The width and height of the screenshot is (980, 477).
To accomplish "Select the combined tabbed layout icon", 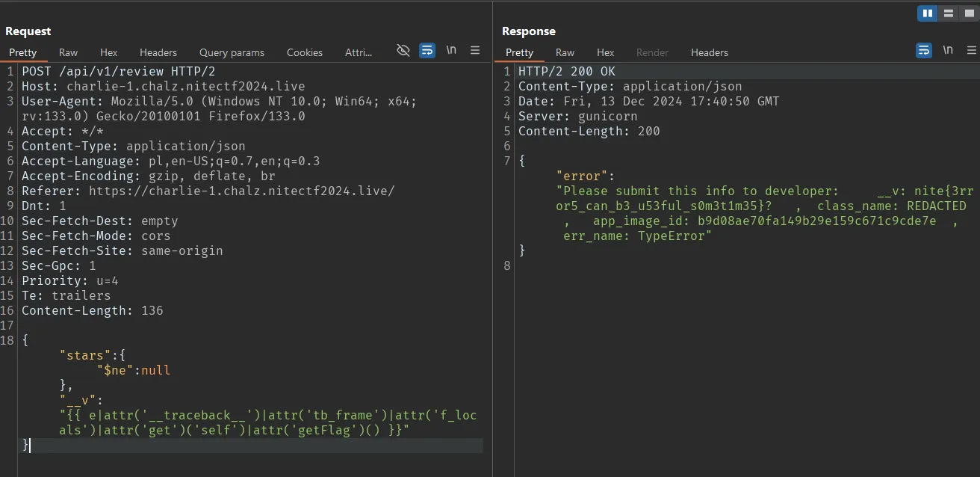I will tap(969, 13).
